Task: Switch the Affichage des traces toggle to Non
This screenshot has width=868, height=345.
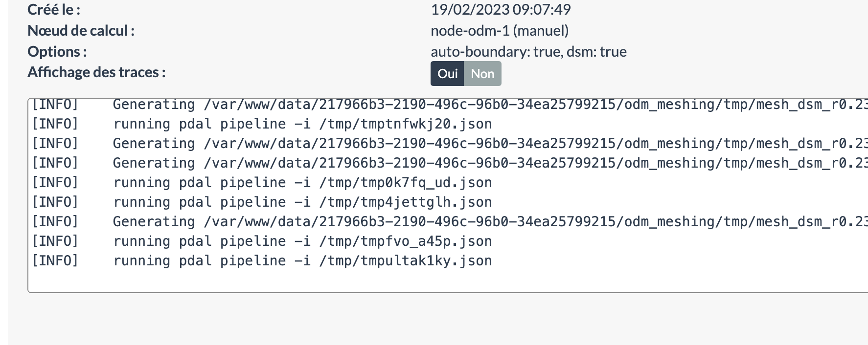Action: [x=482, y=73]
